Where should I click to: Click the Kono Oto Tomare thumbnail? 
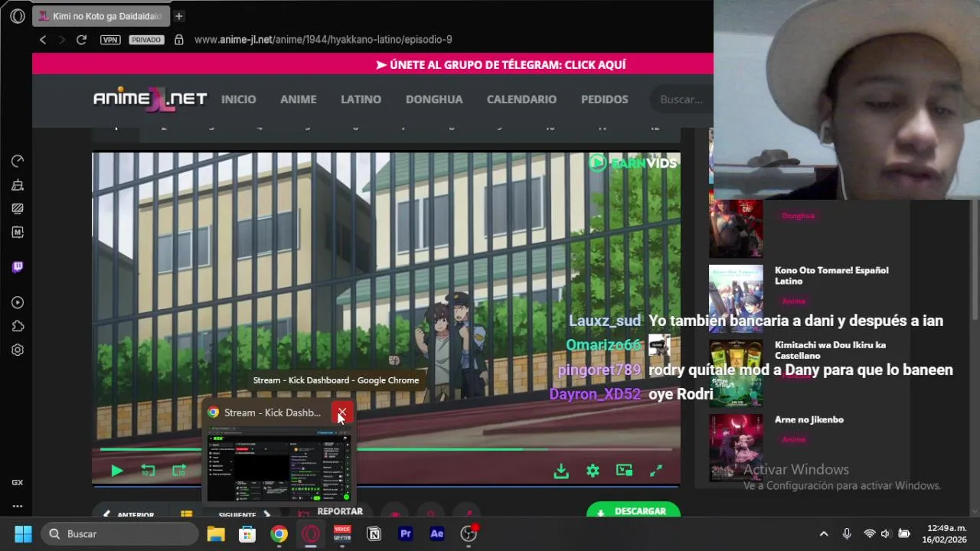tap(736, 298)
